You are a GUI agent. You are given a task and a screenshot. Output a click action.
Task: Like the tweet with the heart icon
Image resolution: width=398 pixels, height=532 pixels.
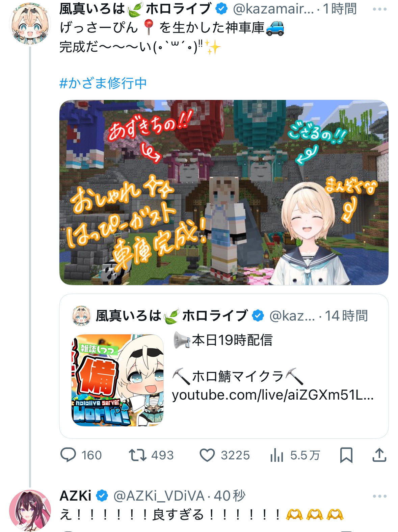pyautogui.click(x=207, y=455)
